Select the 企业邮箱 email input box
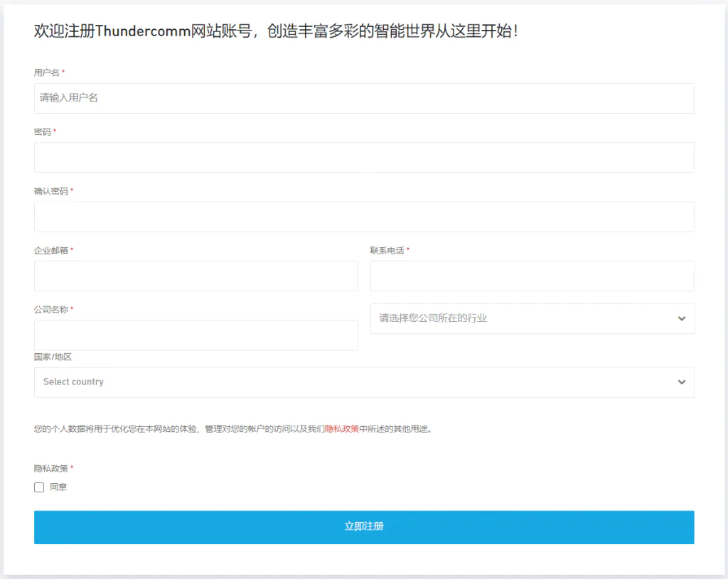The image size is (728, 579). [196, 276]
